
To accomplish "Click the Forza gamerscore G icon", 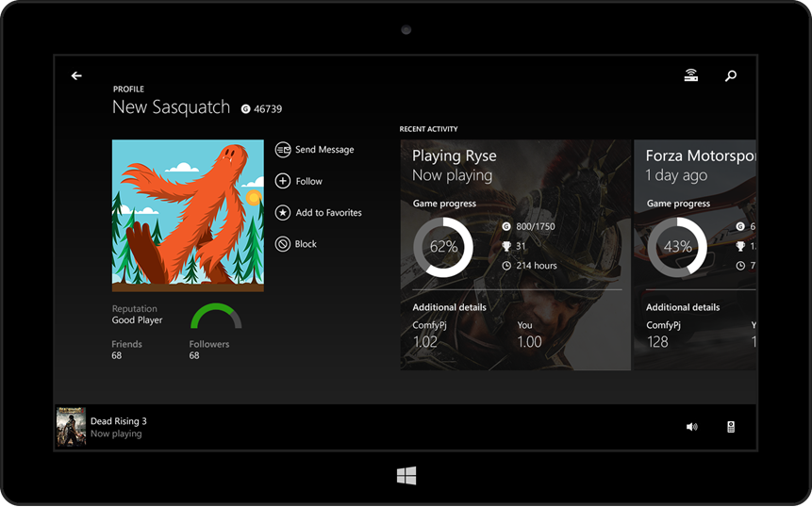I will tap(740, 226).
